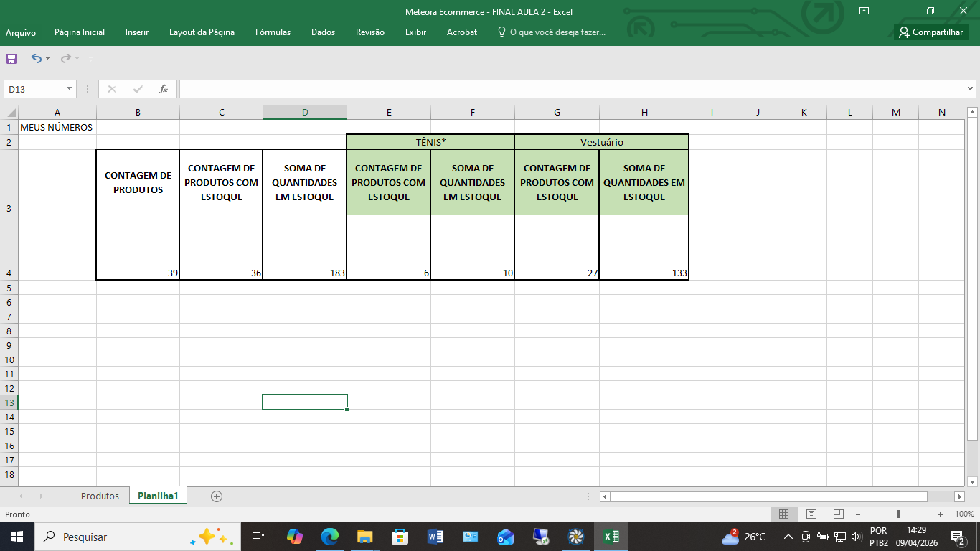Click the vertical scrollbar up arrow
The image size is (980, 551).
(973, 112)
